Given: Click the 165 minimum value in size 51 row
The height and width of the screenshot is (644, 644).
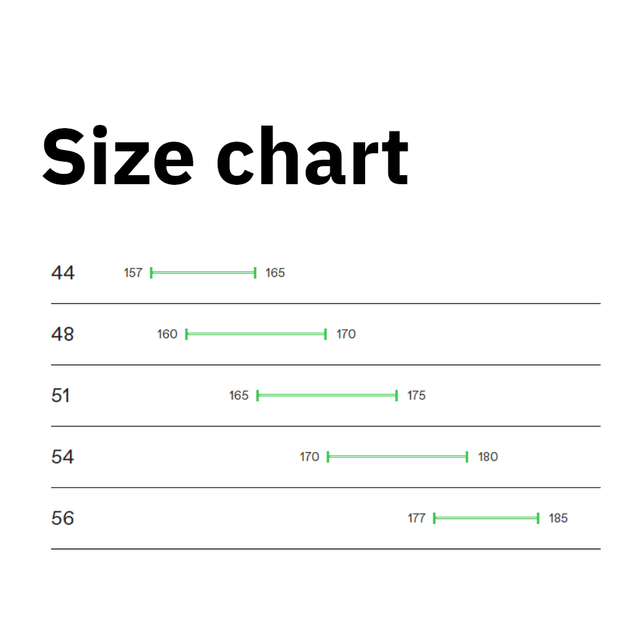Looking at the screenshot, I should [x=238, y=395].
